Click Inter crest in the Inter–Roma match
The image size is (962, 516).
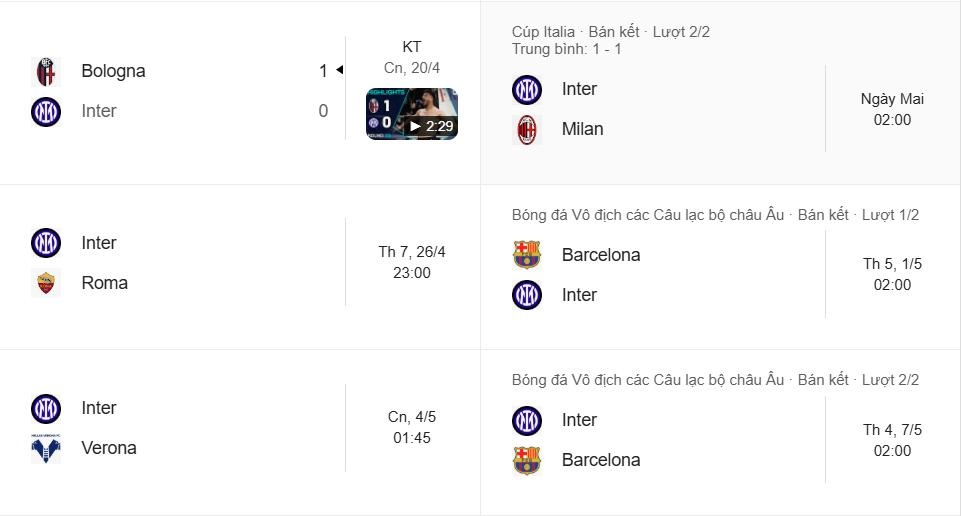[x=46, y=243]
